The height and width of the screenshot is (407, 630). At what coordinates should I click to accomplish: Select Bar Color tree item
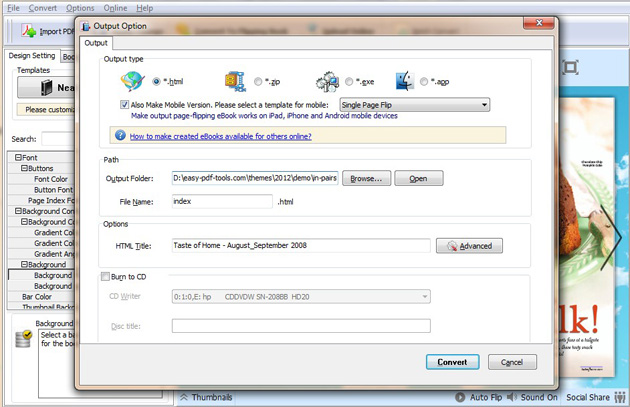(x=37, y=297)
